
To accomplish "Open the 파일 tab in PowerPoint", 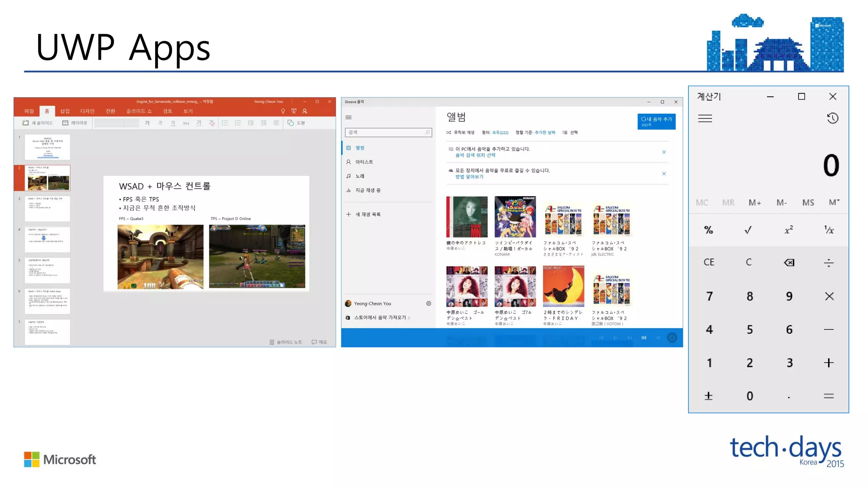I will pyautogui.click(x=29, y=111).
